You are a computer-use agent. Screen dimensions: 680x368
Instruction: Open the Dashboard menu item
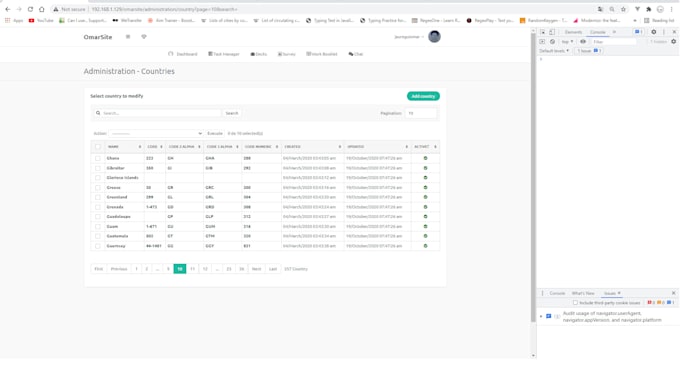click(183, 54)
